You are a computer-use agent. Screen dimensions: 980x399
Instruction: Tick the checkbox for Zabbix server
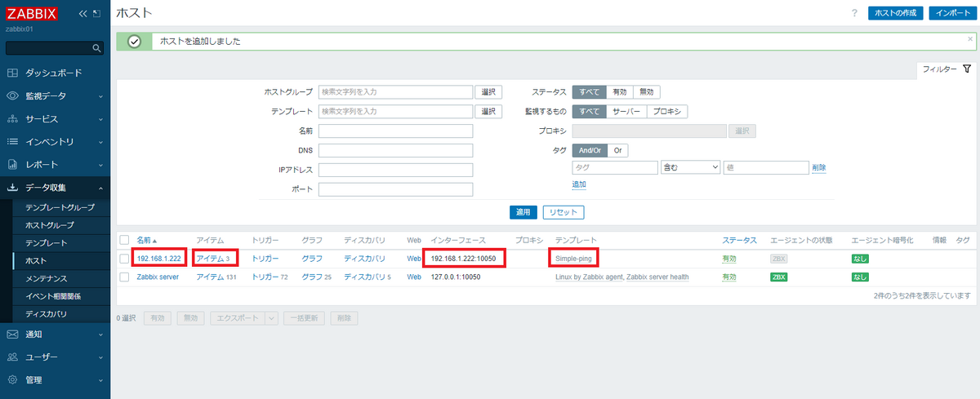tap(124, 277)
